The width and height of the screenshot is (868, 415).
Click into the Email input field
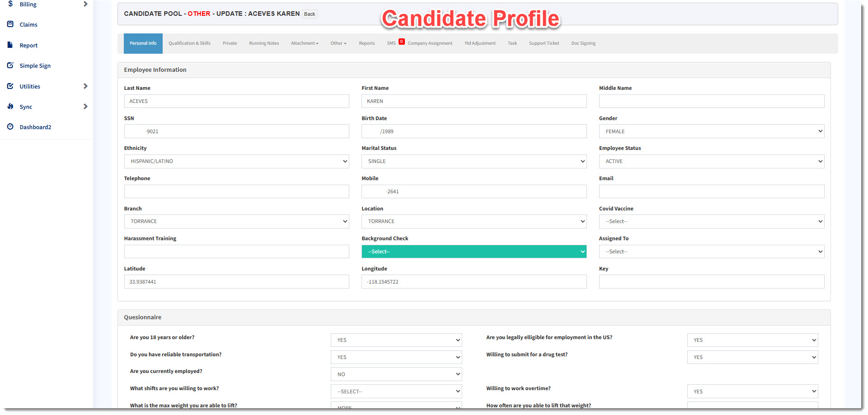(x=711, y=191)
